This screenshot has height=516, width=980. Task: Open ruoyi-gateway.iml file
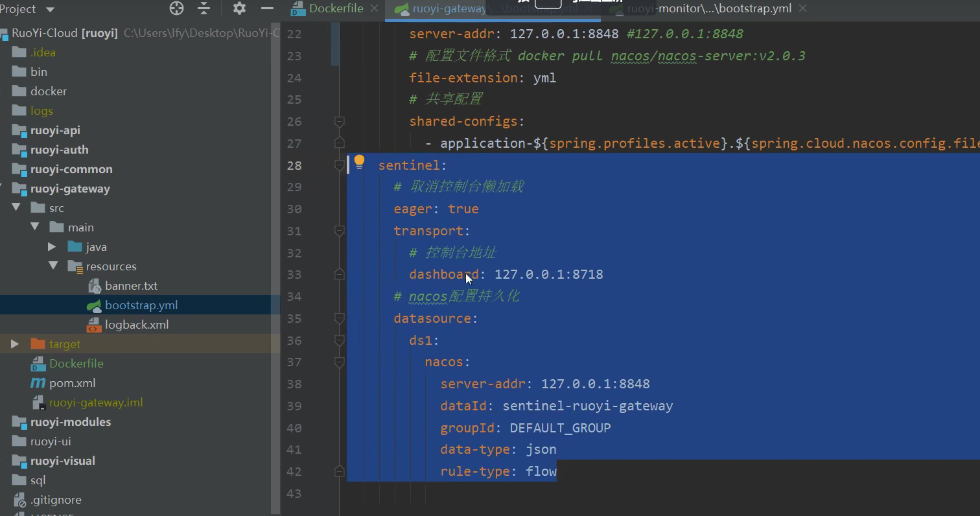point(96,403)
